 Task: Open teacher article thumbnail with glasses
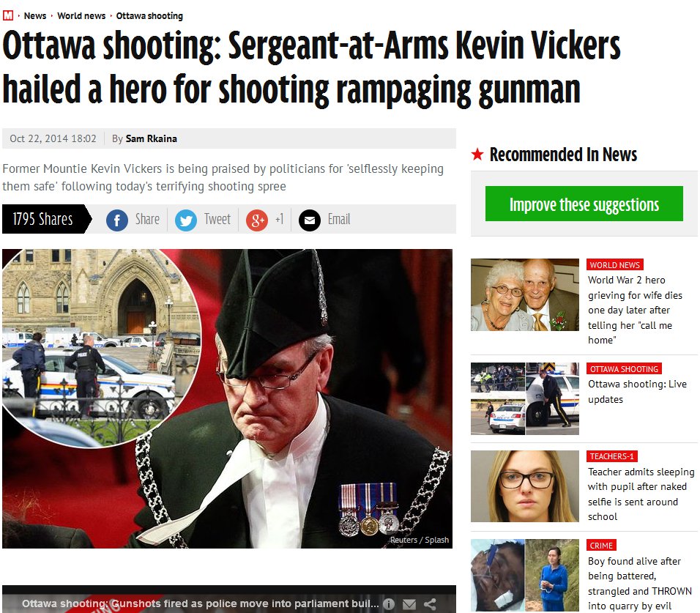pyautogui.click(x=524, y=486)
